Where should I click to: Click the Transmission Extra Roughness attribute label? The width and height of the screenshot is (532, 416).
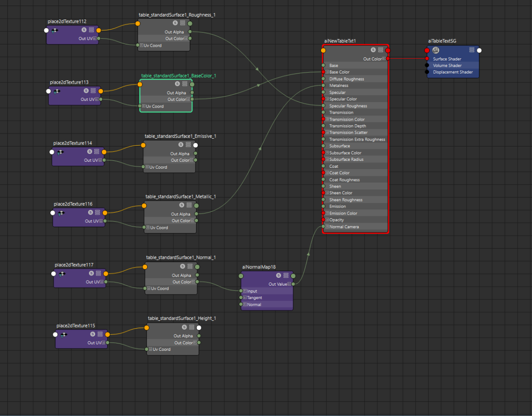pos(357,139)
